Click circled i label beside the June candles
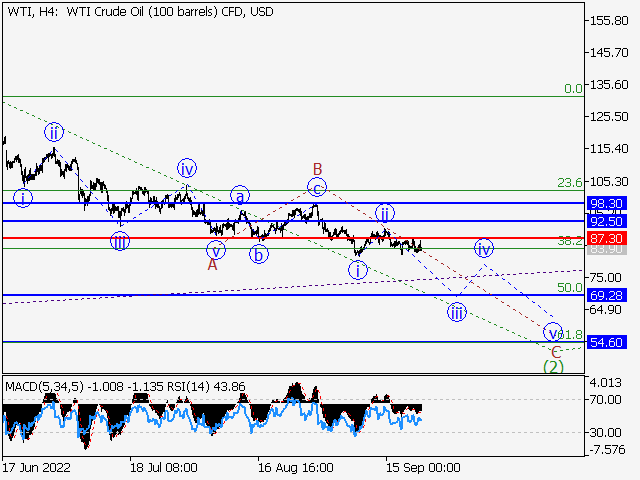640x480 pixels. [x=23, y=198]
